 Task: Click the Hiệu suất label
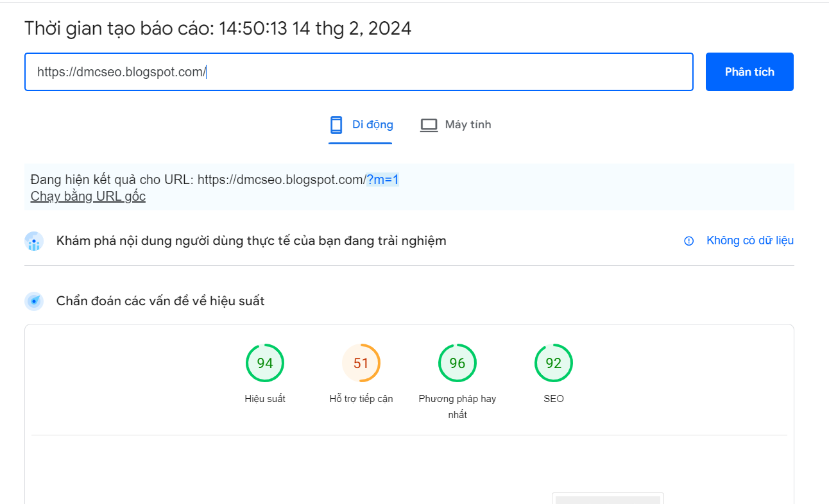(x=265, y=399)
